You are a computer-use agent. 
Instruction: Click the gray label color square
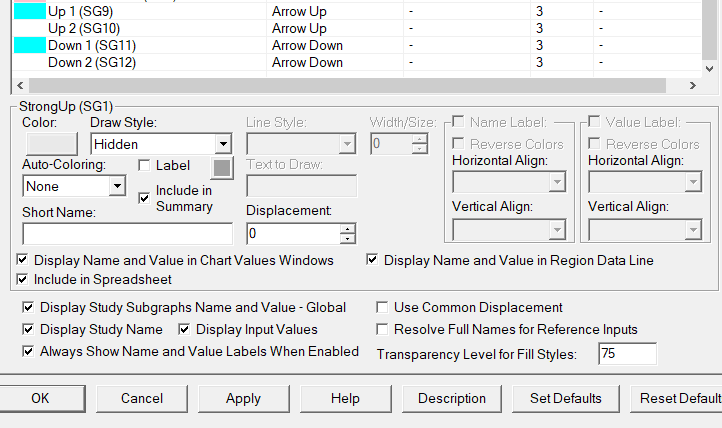tap(222, 167)
